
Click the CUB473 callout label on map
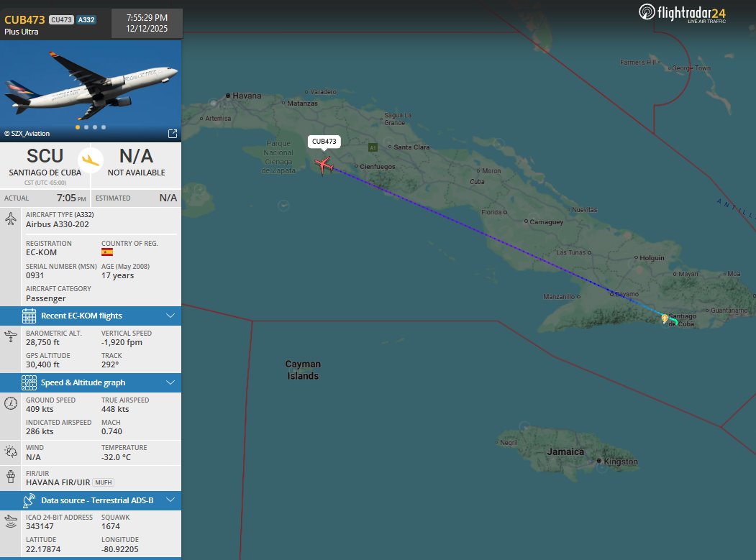[324, 141]
